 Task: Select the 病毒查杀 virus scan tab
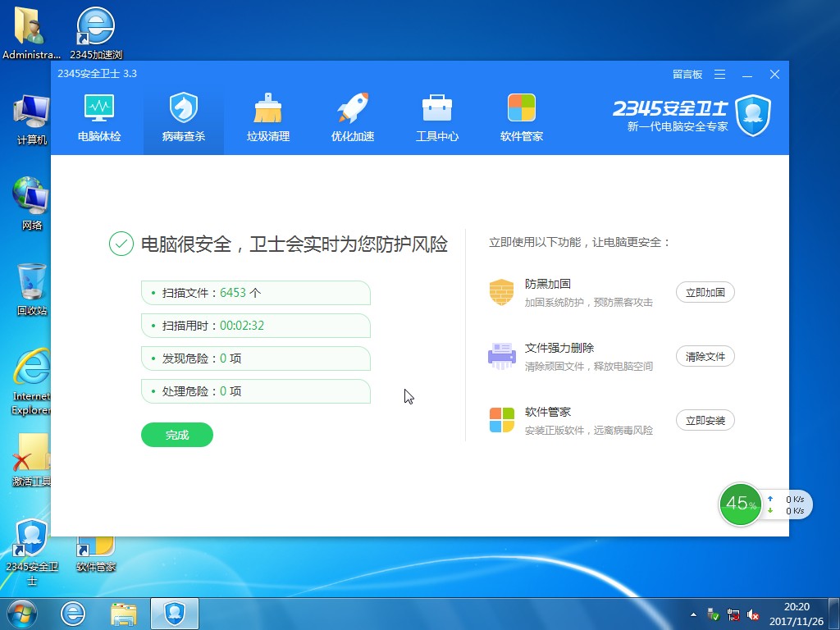pos(183,118)
